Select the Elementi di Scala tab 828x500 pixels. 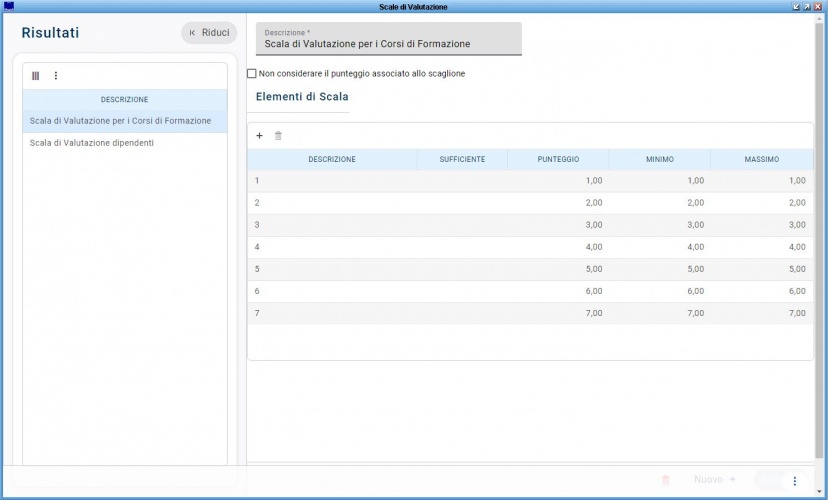[x=302, y=97]
